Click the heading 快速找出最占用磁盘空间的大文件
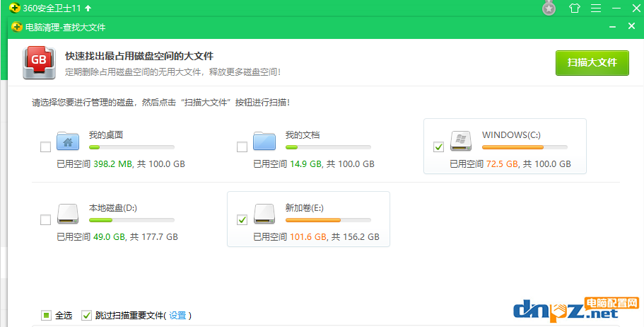Image resolution: width=644 pixels, height=327 pixels. (x=139, y=57)
